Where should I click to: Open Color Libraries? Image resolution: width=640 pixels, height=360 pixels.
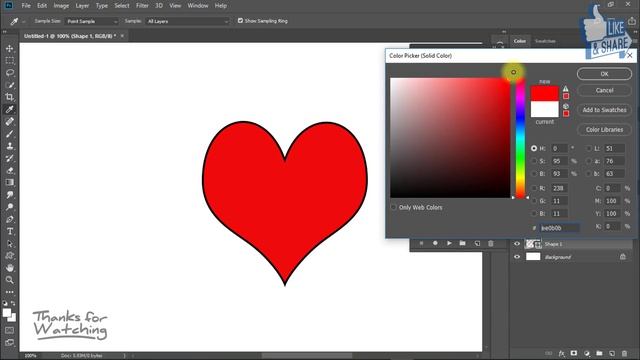point(604,129)
